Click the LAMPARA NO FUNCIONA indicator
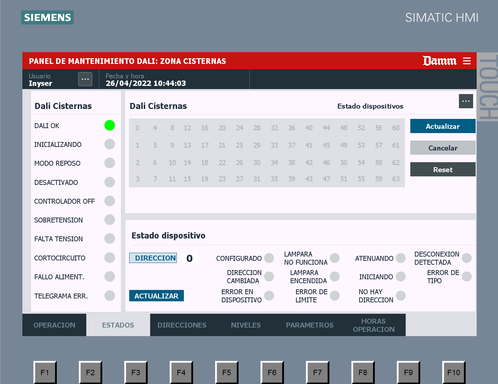This screenshot has height=384, width=498. tap(335, 258)
